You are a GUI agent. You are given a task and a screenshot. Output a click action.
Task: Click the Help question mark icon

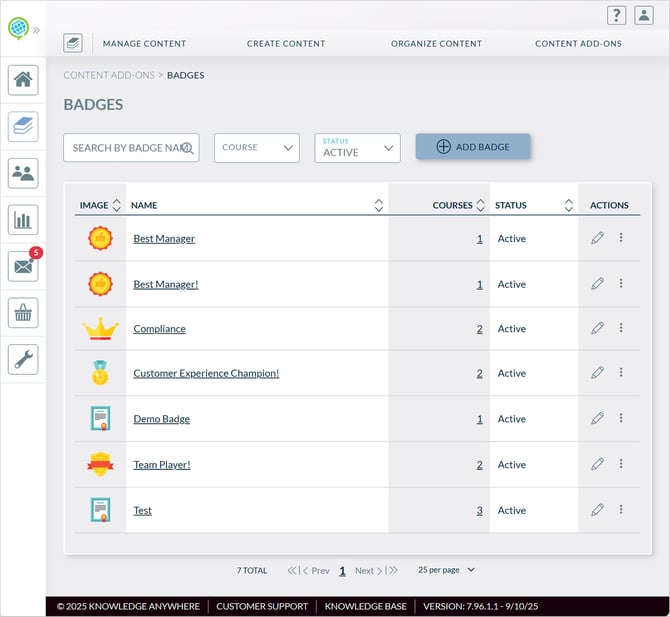coord(617,16)
